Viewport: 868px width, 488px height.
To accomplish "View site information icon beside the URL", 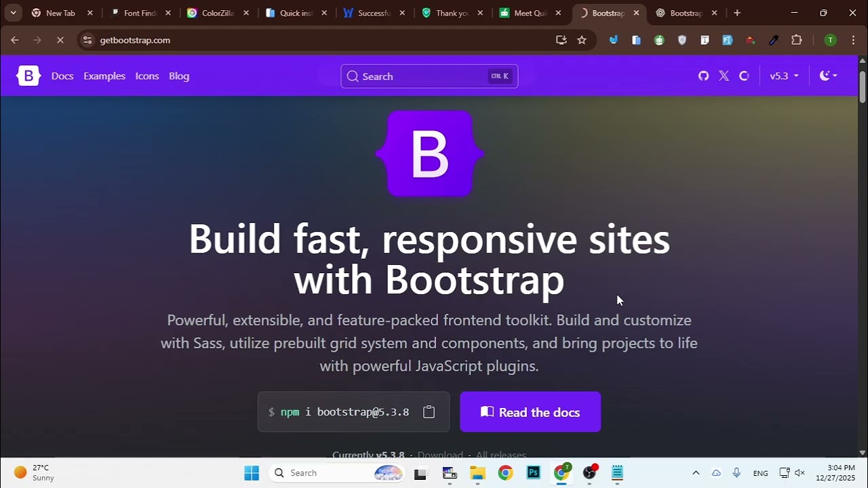I will click(x=87, y=40).
